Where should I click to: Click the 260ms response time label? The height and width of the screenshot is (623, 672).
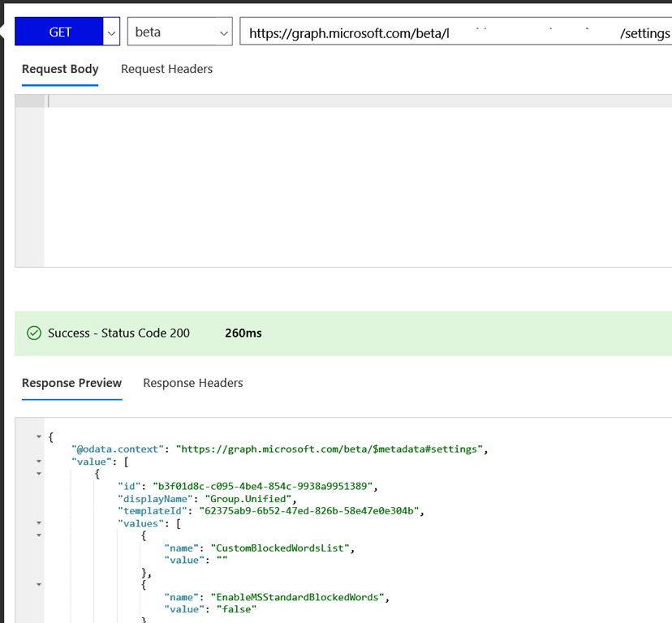pyautogui.click(x=243, y=333)
